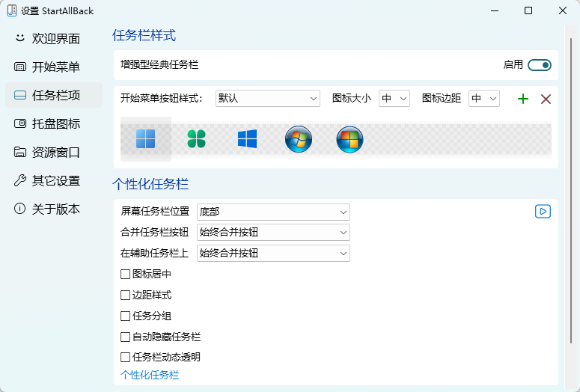The width and height of the screenshot is (580, 392).
Task: Go to the 开始菜单 page
Action: 54,67
